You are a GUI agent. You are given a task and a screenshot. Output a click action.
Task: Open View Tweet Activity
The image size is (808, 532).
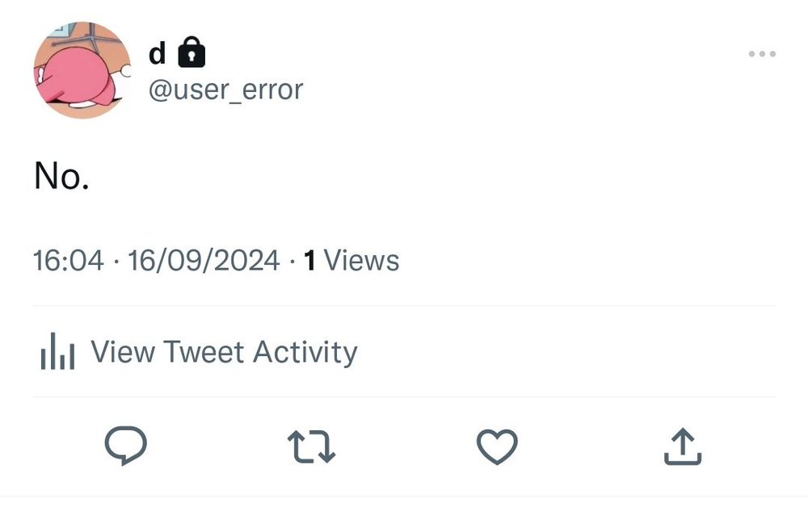coord(225,352)
